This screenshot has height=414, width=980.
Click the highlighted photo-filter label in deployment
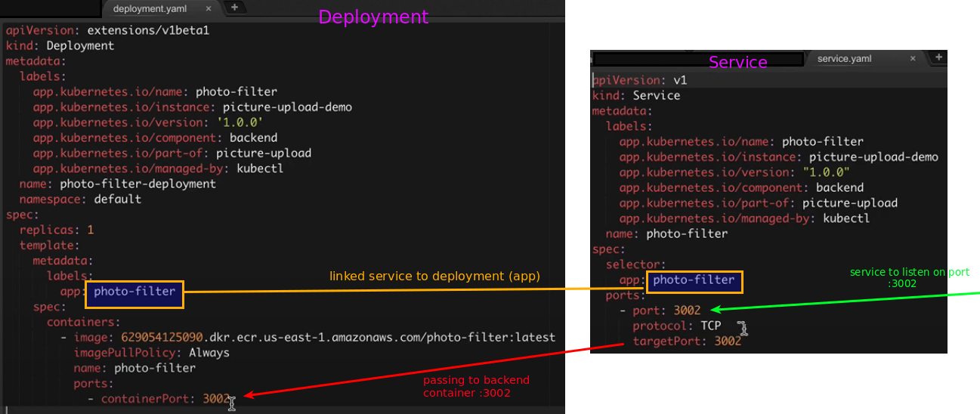pos(134,292)
